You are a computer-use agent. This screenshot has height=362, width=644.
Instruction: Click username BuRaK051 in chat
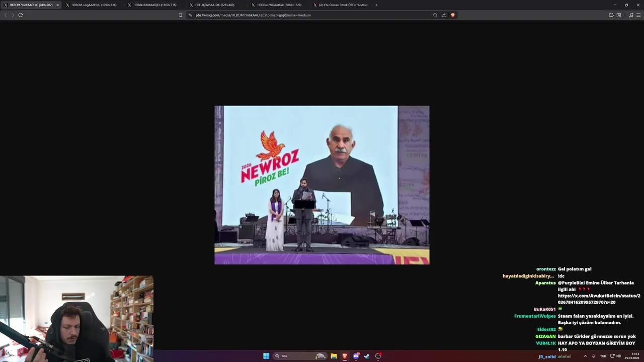point(545,309)
